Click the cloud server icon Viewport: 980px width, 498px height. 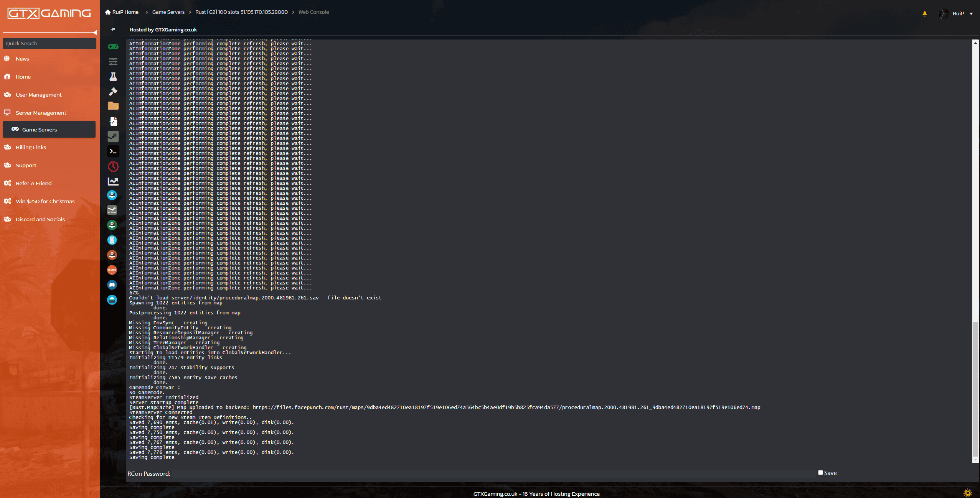pos(112,300)
